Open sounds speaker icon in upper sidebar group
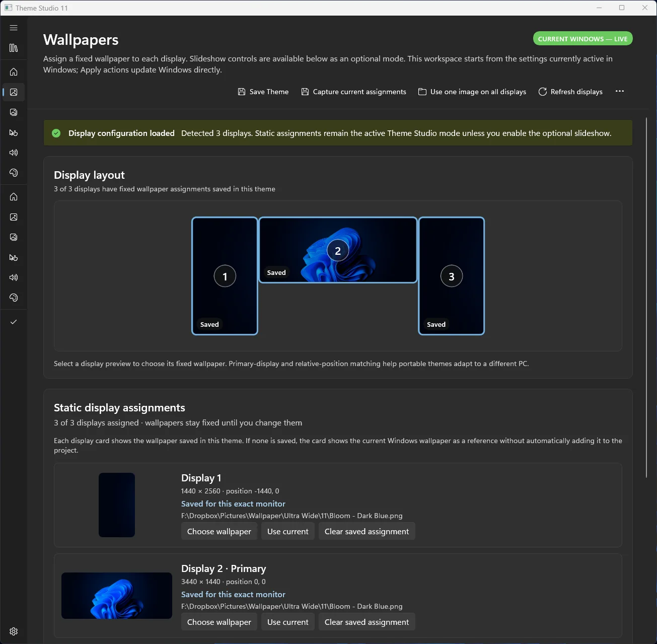657x644 pixels. coord(14,153)
